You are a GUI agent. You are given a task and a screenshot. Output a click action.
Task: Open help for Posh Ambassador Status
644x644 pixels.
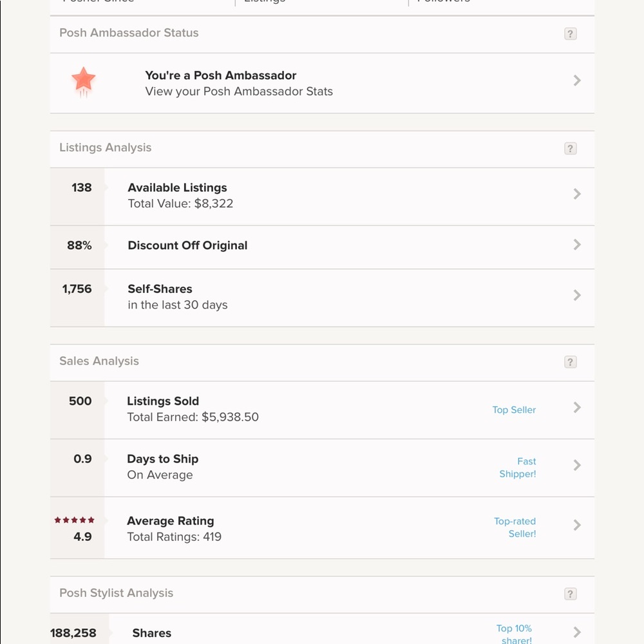tap(570, 34)
